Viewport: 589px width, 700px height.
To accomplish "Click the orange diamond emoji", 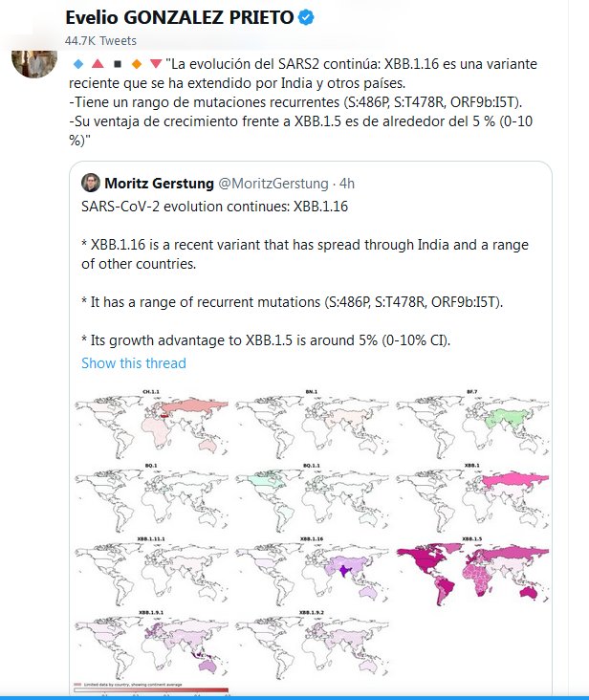I will click(x=136, y=64).
